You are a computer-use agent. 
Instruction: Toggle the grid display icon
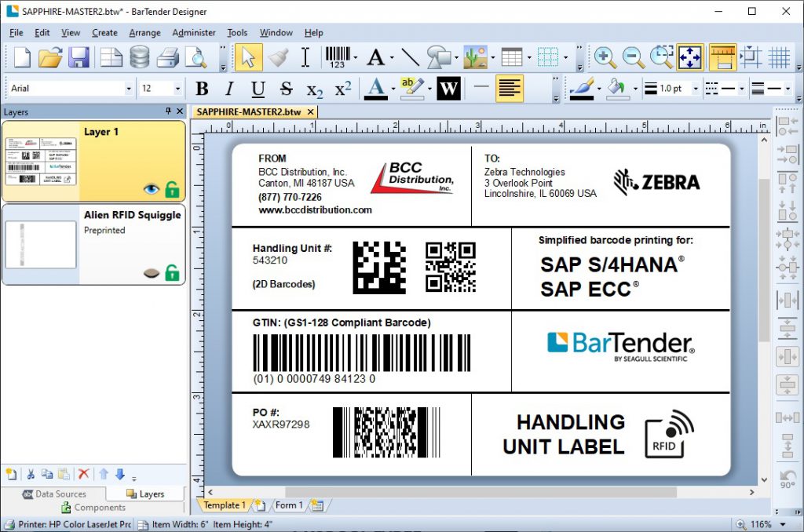780,57
